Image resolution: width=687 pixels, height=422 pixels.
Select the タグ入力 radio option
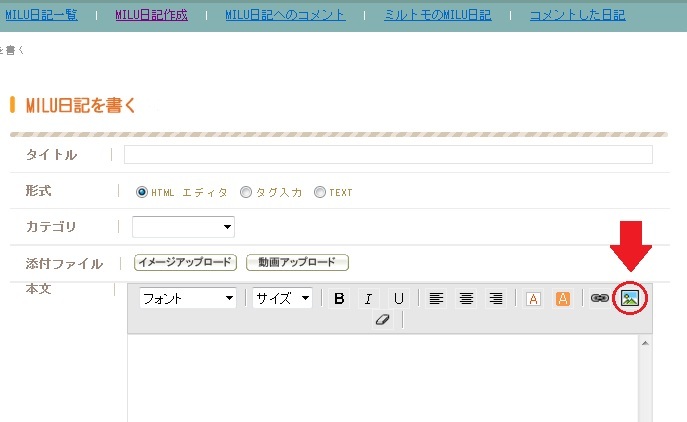[x=246, y=192]
